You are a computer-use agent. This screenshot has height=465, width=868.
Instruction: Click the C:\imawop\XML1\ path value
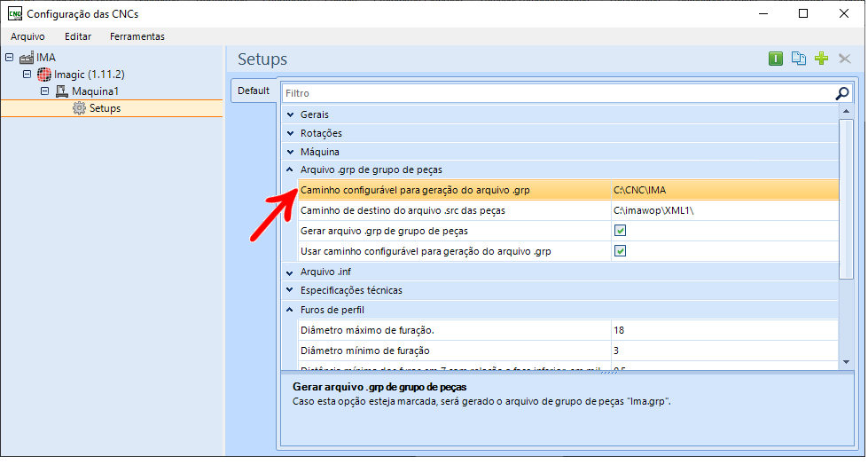pos(653,210)
